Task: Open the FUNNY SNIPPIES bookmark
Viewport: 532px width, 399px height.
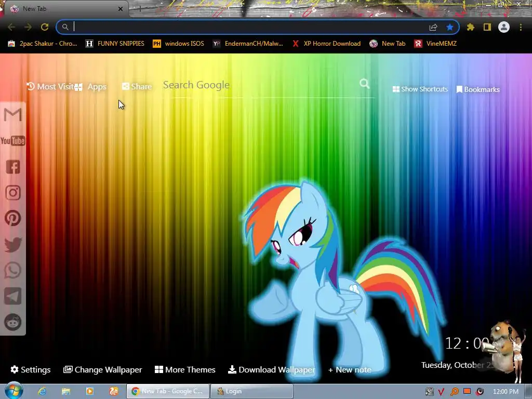Action: [x=115, y=44]
